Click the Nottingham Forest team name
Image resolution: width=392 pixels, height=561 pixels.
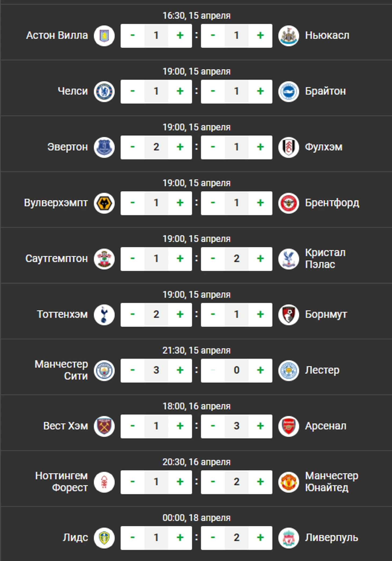tap(61, 482)
